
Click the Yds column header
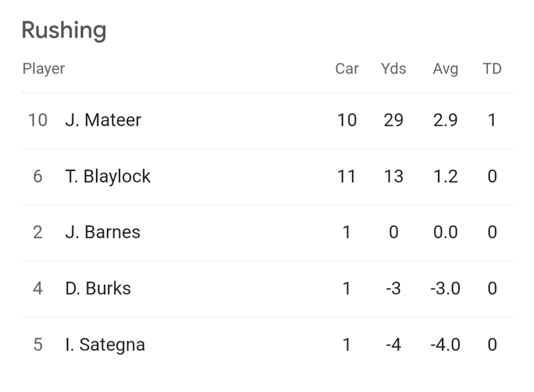click(x=394, y=69)
